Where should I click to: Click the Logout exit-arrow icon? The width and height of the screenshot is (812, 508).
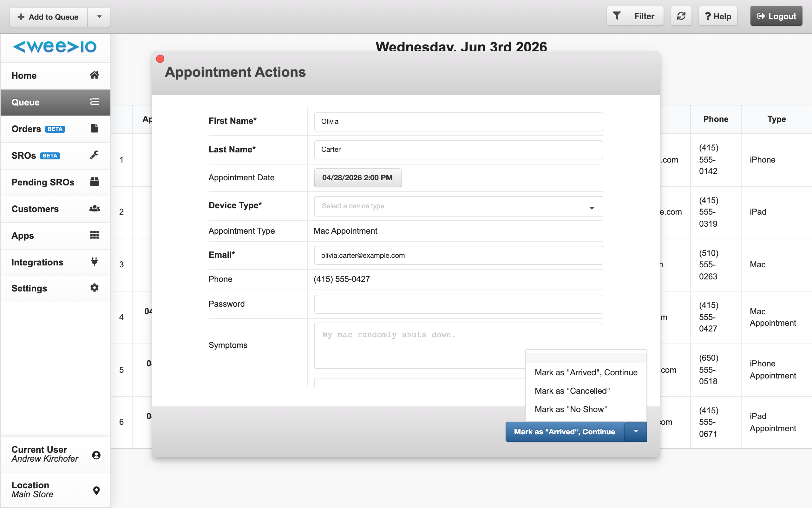point(761,16)
